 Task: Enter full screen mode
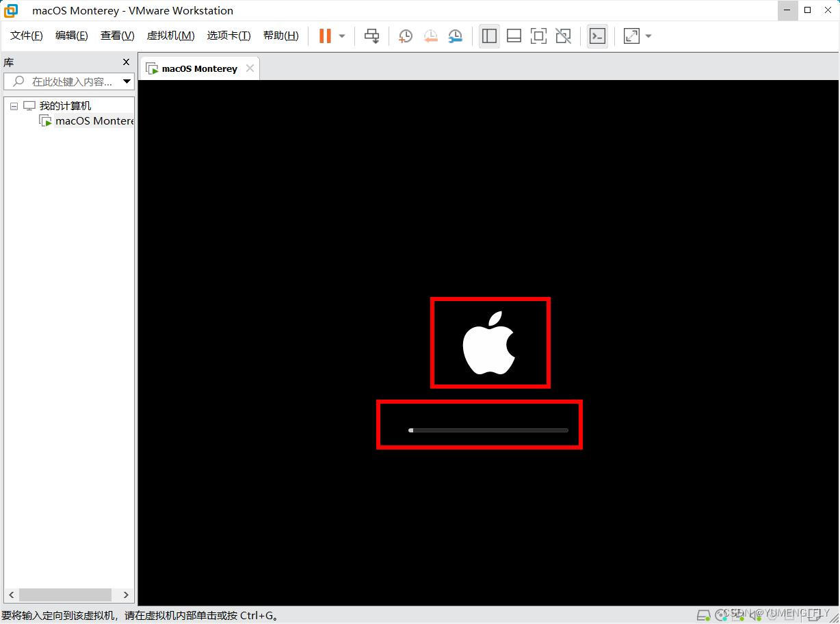coord(538,36)
